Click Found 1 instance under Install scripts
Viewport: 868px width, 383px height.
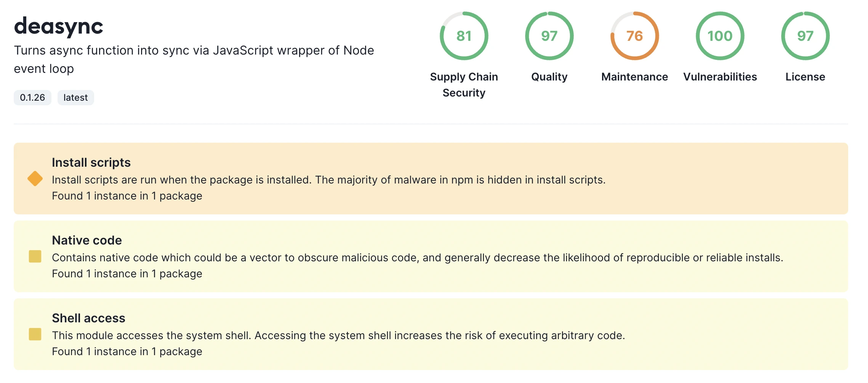tap(127, 196)
